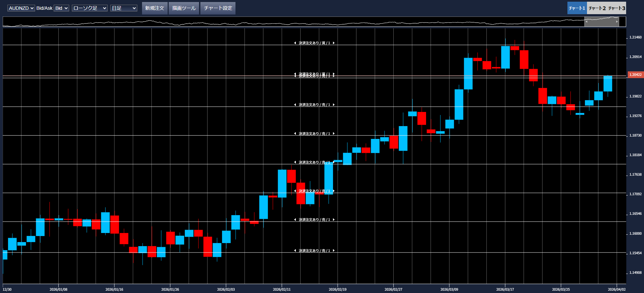Click left arrow of topmost 買 order label
The width and height of the screenshot is (644, 293).
295,43
